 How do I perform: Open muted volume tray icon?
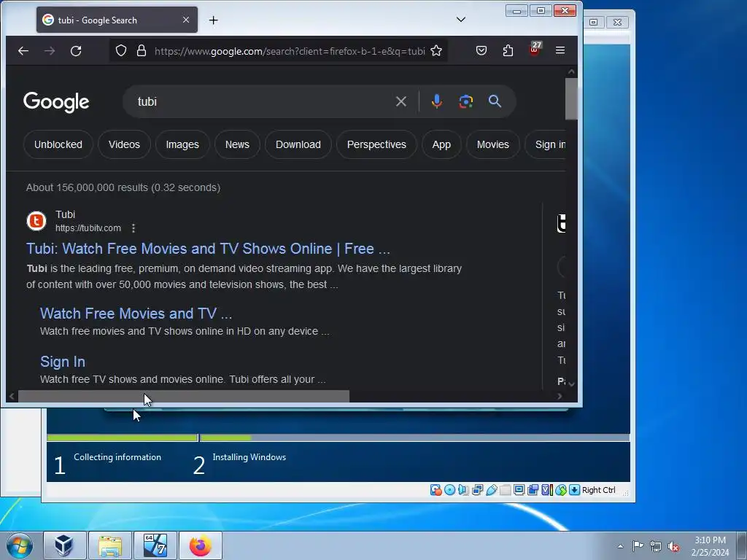(x=673, y=546)
